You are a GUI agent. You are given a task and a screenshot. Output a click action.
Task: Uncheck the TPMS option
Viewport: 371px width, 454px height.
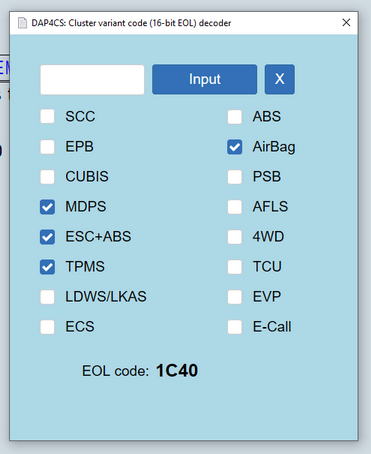click(x=47, y=267)
